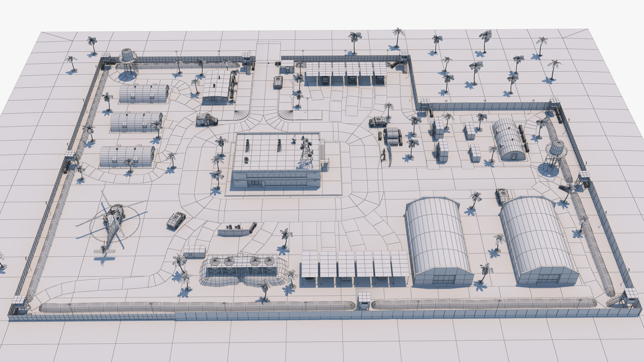Click the small shed beside the fan building
This screenshot has height=362, width=644.
[x=195, y=251]
